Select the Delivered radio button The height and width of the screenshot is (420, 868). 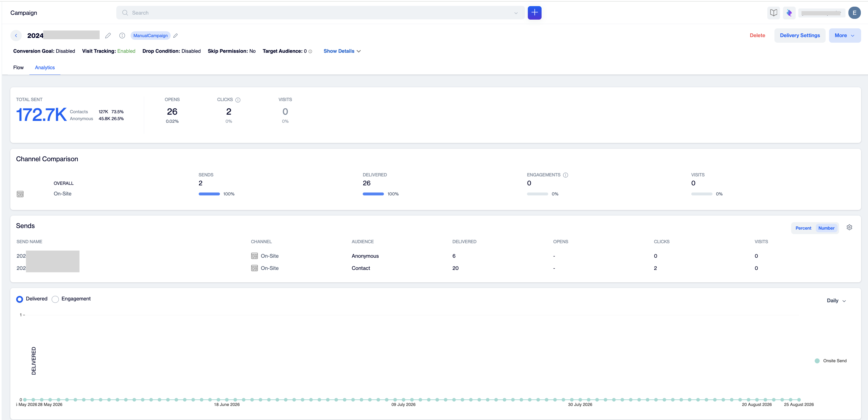pos(20,299)
